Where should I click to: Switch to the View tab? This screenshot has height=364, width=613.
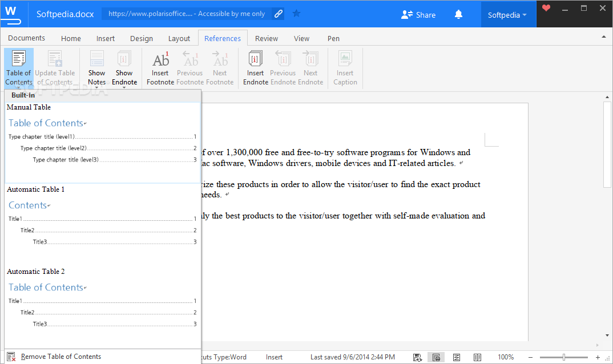tap(301, 38)
